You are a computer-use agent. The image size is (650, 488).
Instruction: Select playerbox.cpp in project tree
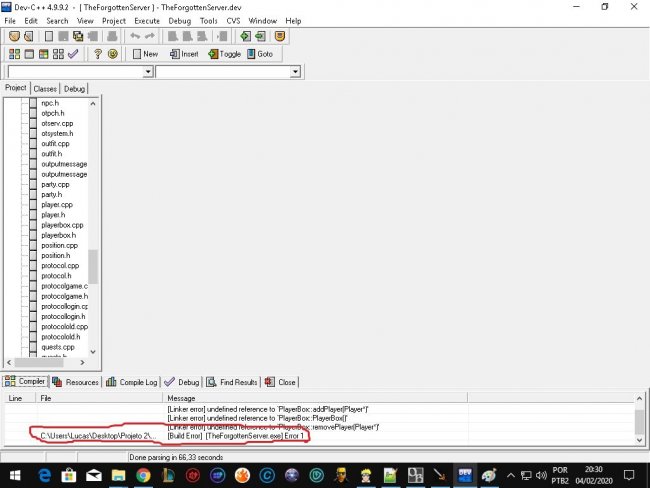pyautogui.click(x=62, y=225)
